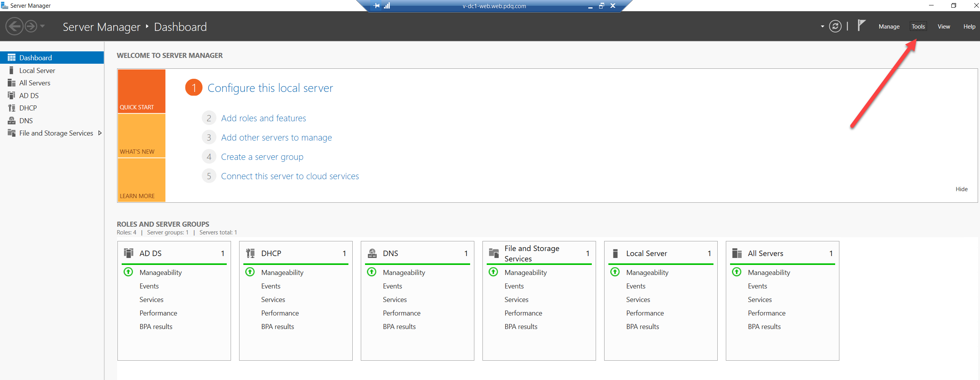Click File and Storage Services tile icon
Screen dimensions: 980x380
coord(494,253)
